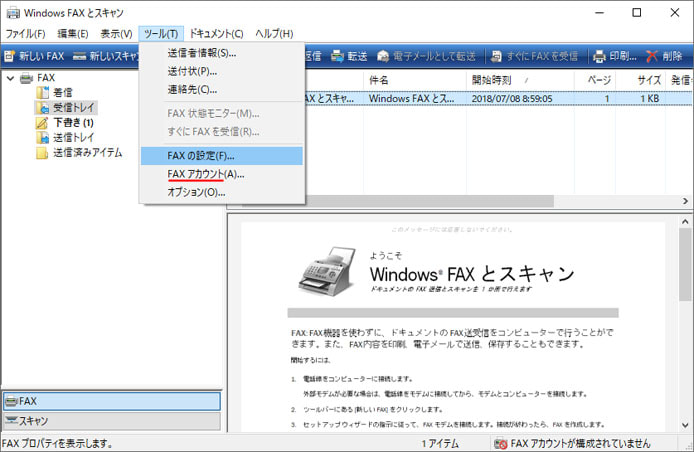Image resolution: width=694 pixels, height=452 pixels.
Task: Click Forward as E-mail (電子メールとして転送)
Action: (x=427, y=56)
